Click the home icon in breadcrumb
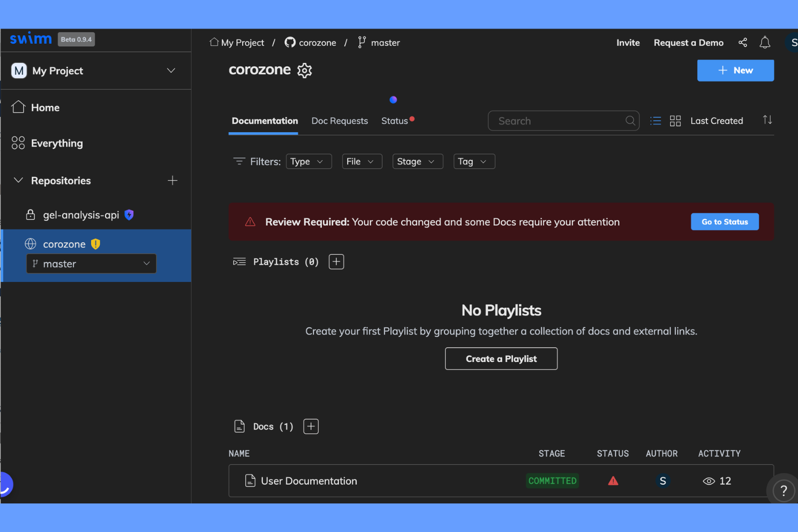 [x=214, y=42]
